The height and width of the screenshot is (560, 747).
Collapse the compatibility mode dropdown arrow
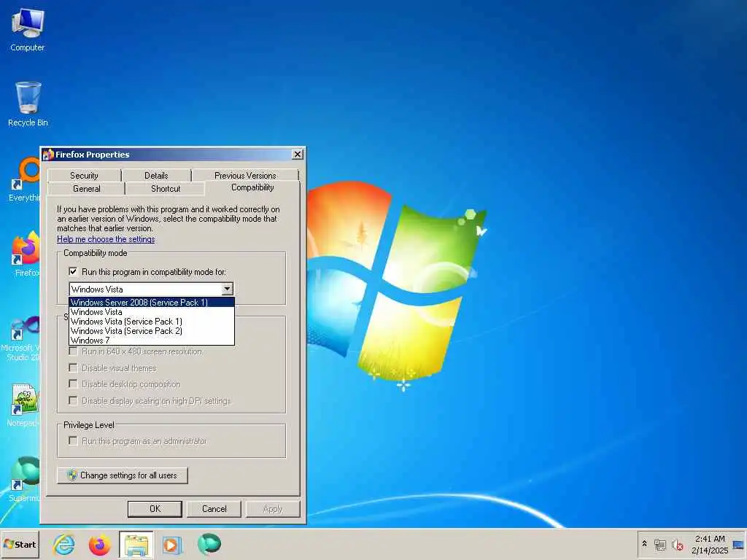[x=228, y=289]
